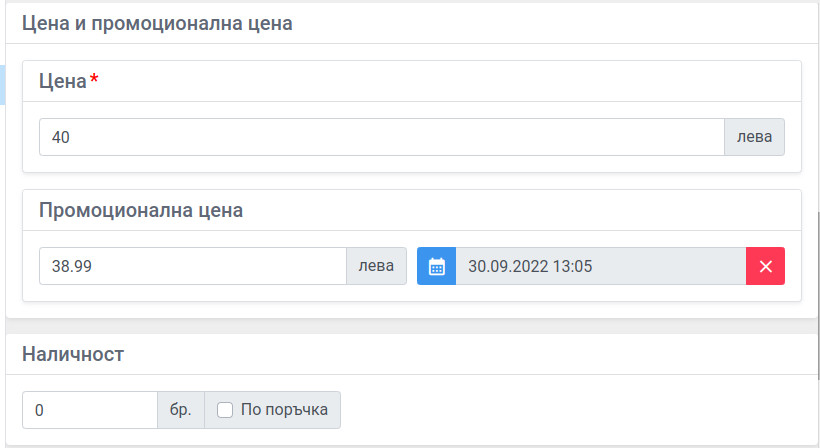Open the promo end date calendar picker
Viewport: 820px width, 448px height.
click(x=436, y=266)
